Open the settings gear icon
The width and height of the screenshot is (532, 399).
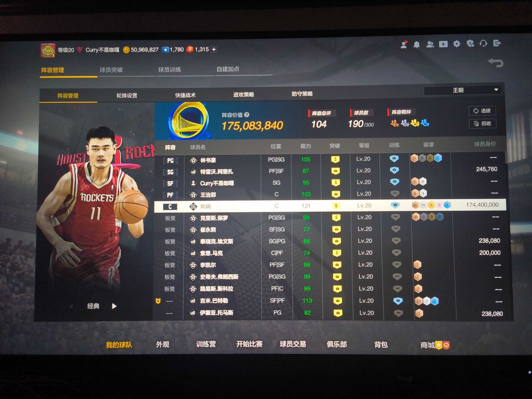[x=457, y=44]
